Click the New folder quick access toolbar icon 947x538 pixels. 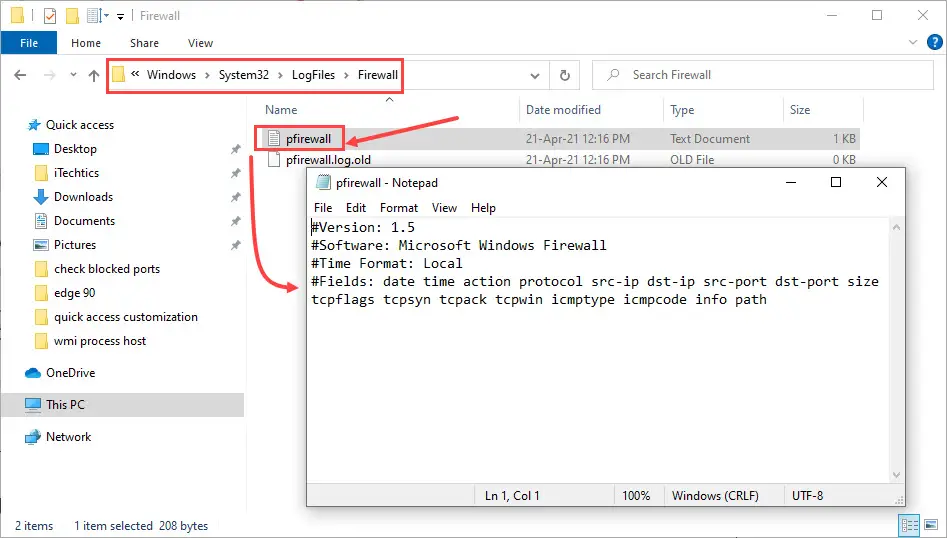(72, 16)
